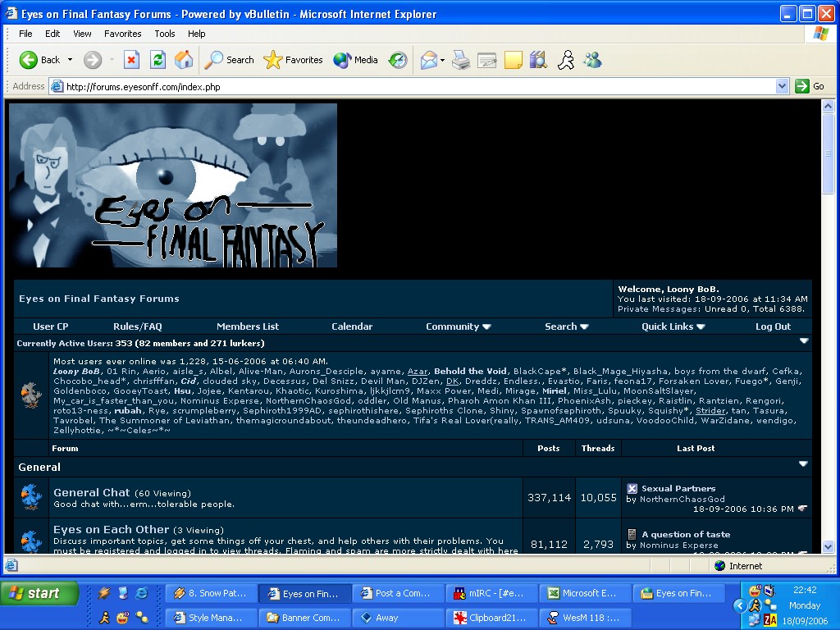840x630 pixels.
Task: Click in the Address URL field
Action: pyautogui.click(x=418, y=86)
